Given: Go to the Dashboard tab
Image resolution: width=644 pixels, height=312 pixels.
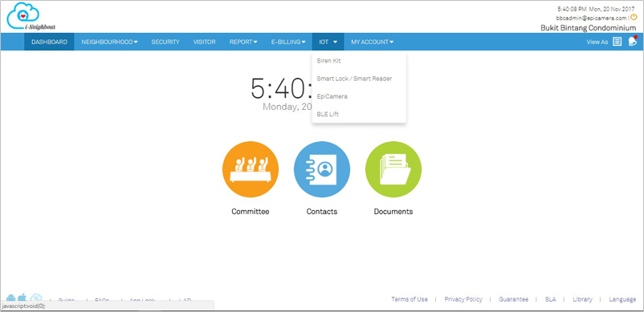Looking at the screenshot, I should tap(49, 42).
